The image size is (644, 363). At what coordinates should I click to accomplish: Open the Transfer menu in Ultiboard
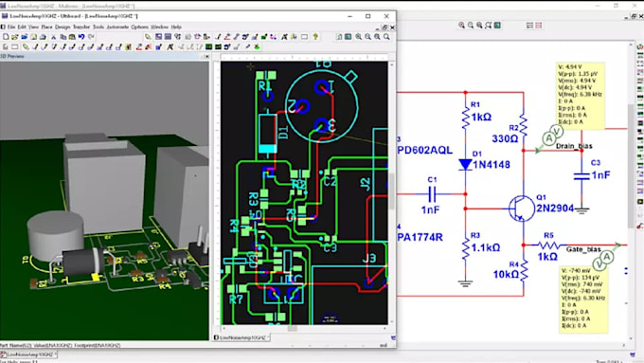pos(81,27)
